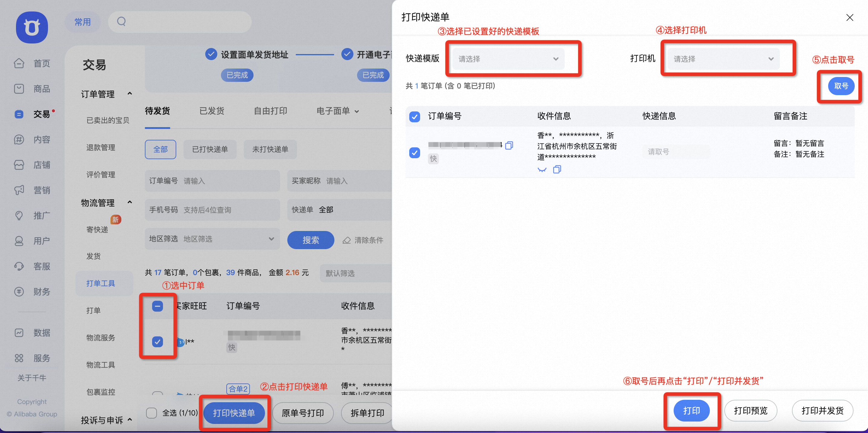Select the 未打快递单 filter tab
Viewport: 868px width, 433px height.
coord(270,149)
